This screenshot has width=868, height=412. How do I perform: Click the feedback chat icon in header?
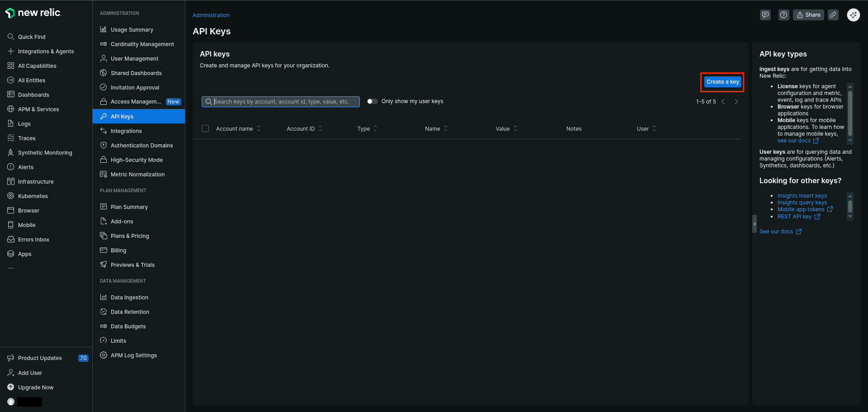(x=765, y=15)
